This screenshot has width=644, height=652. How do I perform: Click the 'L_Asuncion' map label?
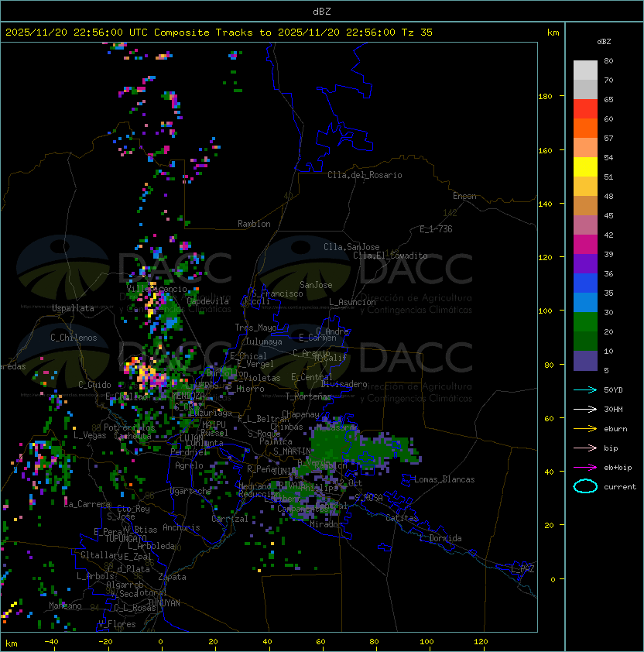tap(352, 302)
